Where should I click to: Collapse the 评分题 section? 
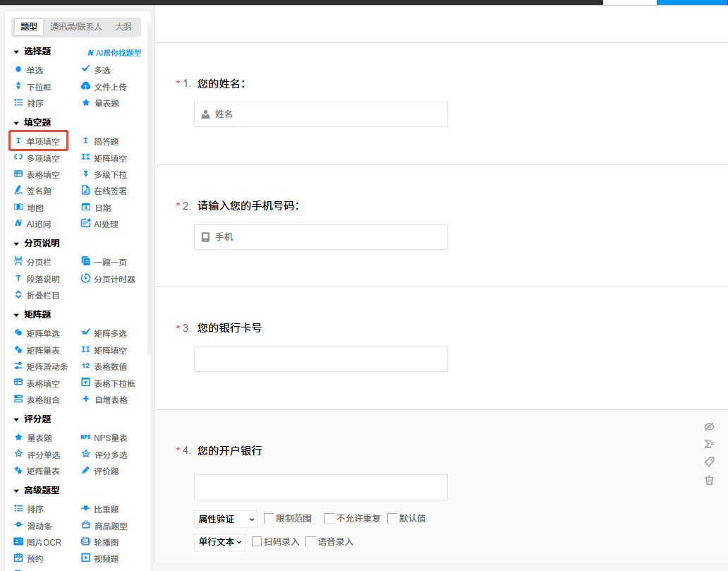coord(16,419)
